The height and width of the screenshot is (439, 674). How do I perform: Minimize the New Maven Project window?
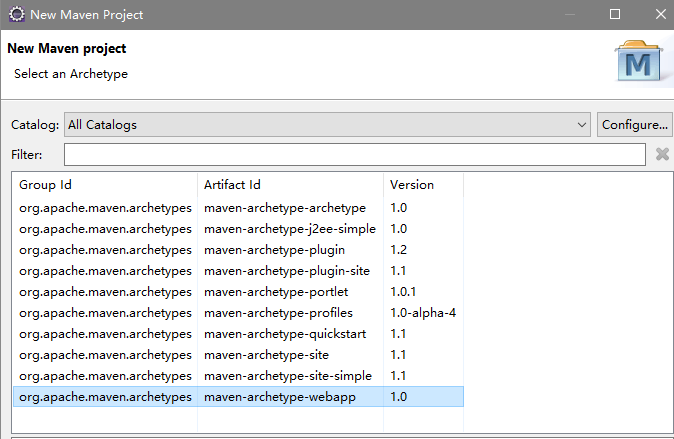coord(570,14)
